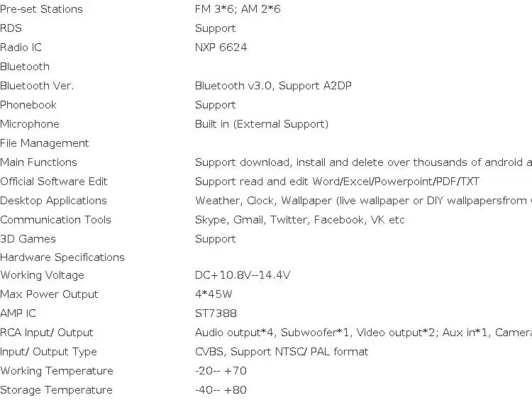Click "Bluetooth v3.0, Support A2DP" value

(273, 86)
